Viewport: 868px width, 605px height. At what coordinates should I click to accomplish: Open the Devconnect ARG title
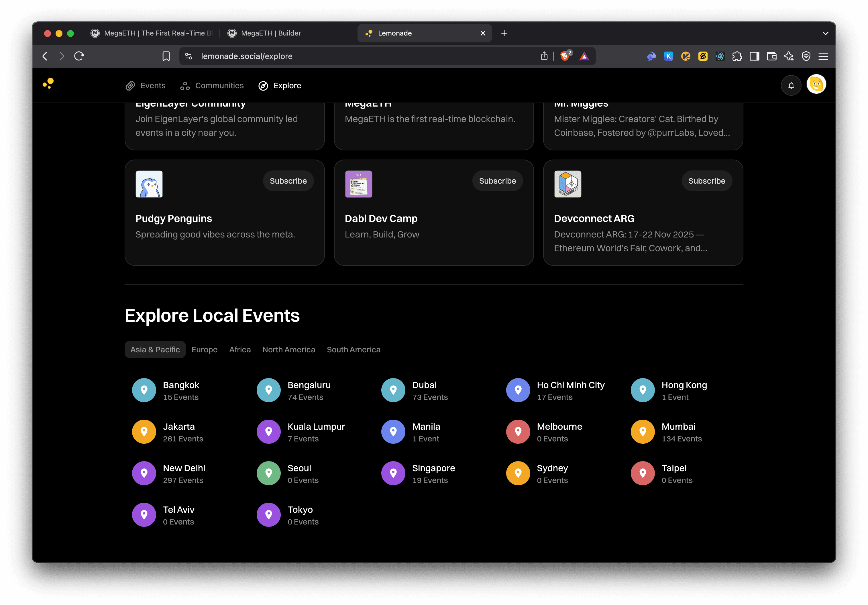[594, 219]
